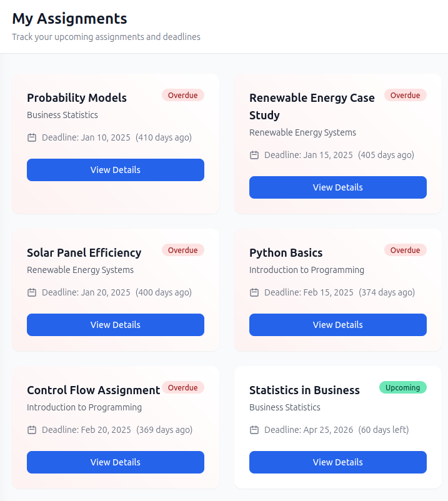448x501 pixels.
Task: Click calendar icon on Solar Panel Efficiency card
Action: click(x=32, y=292)
